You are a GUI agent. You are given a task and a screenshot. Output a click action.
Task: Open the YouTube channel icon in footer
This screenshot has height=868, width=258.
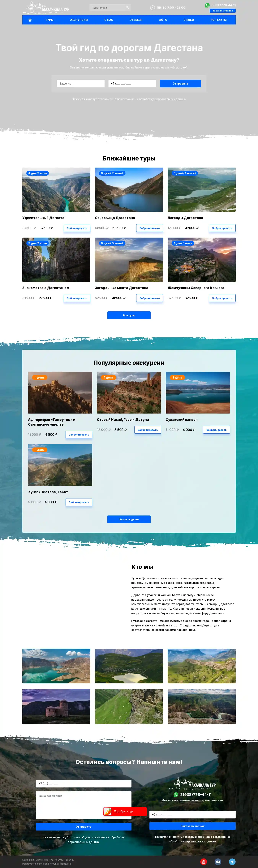point(203,862)
